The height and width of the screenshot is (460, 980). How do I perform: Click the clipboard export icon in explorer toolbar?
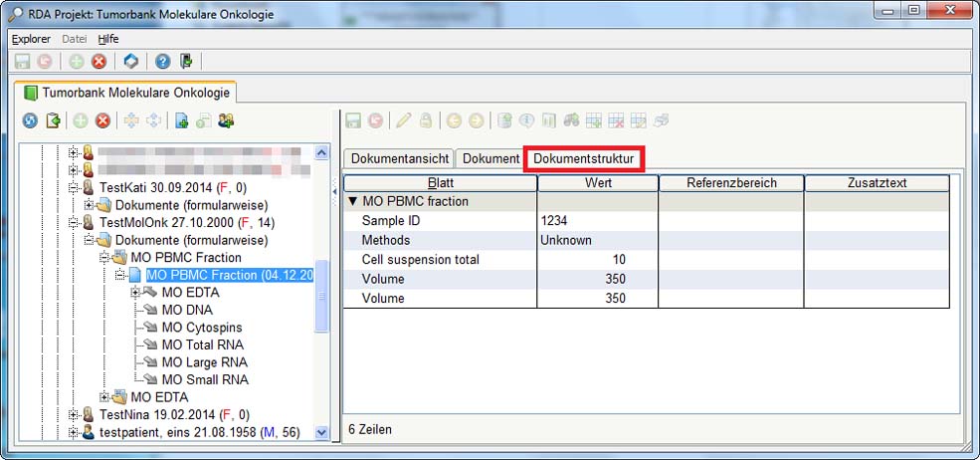coord(53,120)
